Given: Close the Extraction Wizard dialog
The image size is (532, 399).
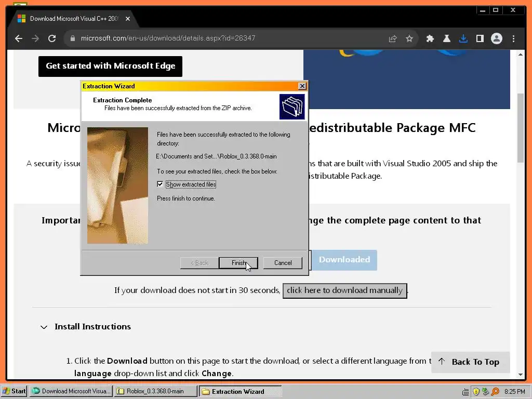Looking at the screenshot, I should pos(302,86).
